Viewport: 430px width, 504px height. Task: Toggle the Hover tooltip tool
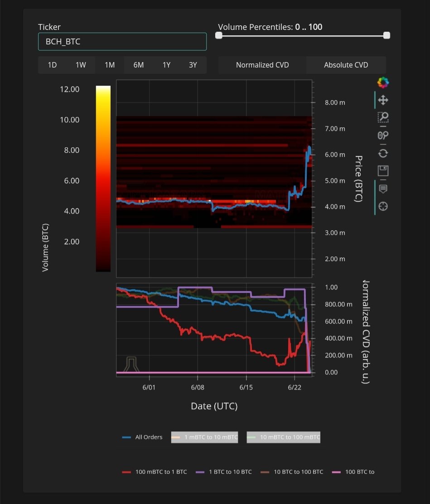pos(383,189)
